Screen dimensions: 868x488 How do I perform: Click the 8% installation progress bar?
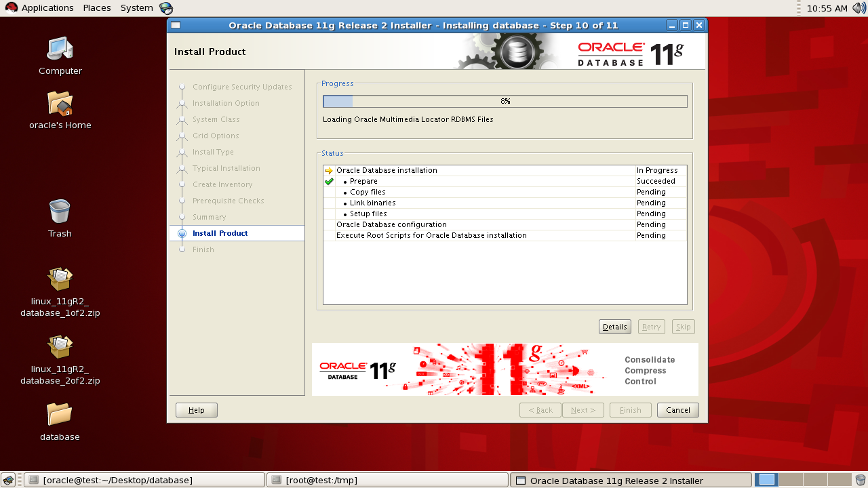[505, 102]
